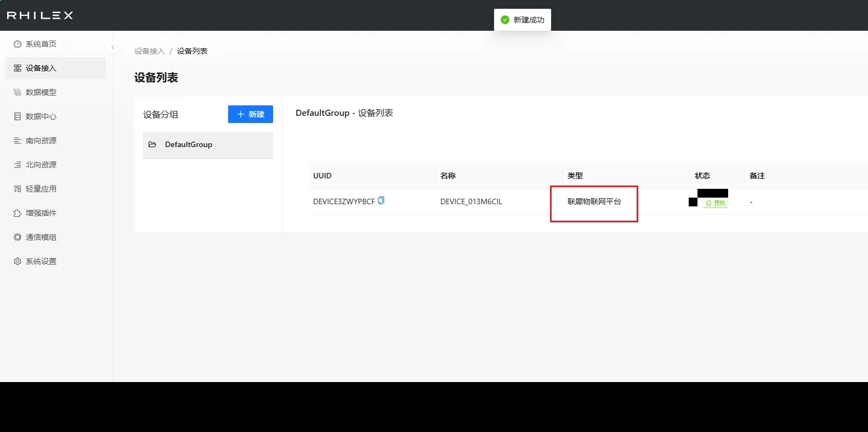Open the 北向资源 menu
The height and width of the screenshot is (432, 868).
(x=41, y=165)
